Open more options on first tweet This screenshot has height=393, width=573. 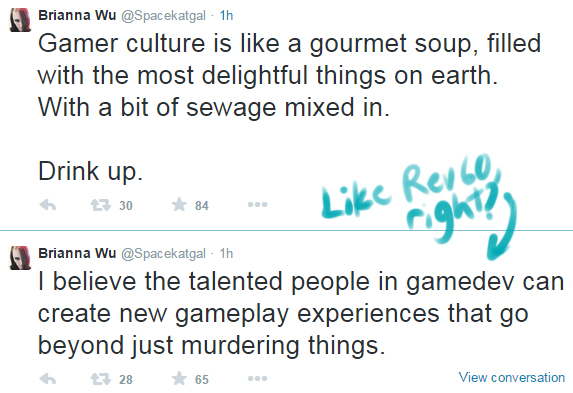click(x=257, y=204)
